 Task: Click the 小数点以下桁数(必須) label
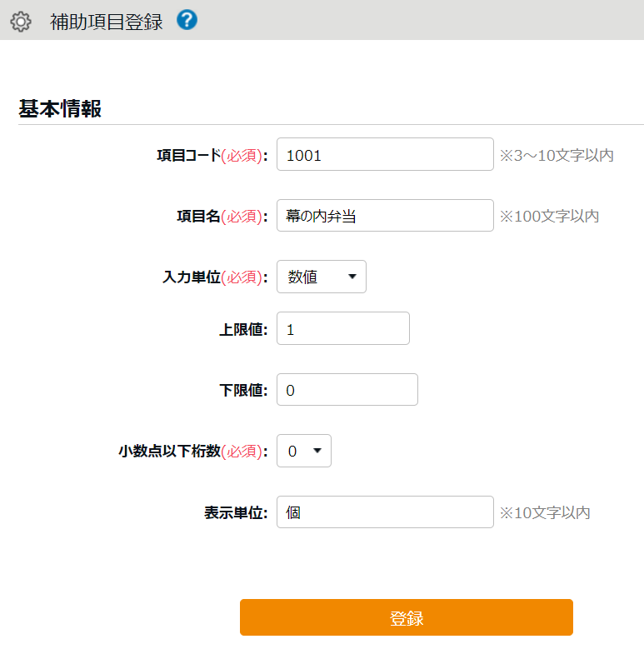point(193,452)
